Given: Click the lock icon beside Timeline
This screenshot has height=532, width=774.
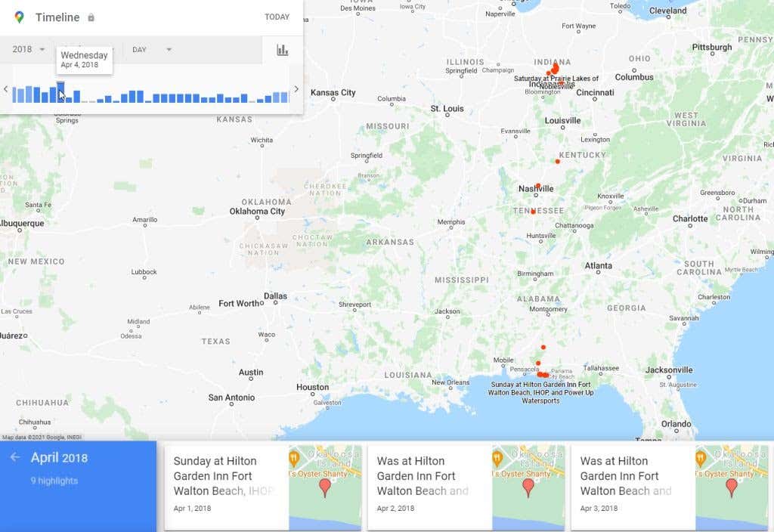Looking at the screenshot, I should coord(91,17).
